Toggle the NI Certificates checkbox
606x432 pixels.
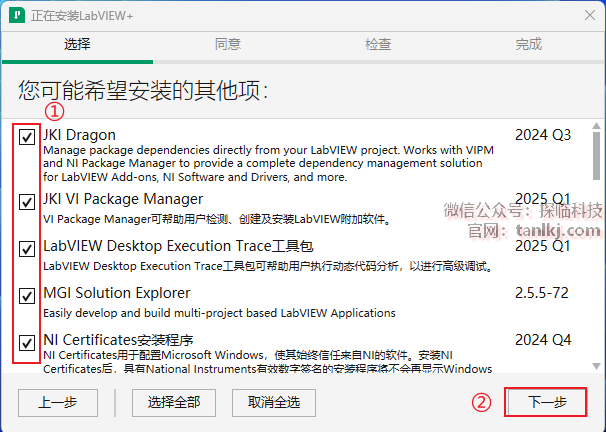click(27, 343)
